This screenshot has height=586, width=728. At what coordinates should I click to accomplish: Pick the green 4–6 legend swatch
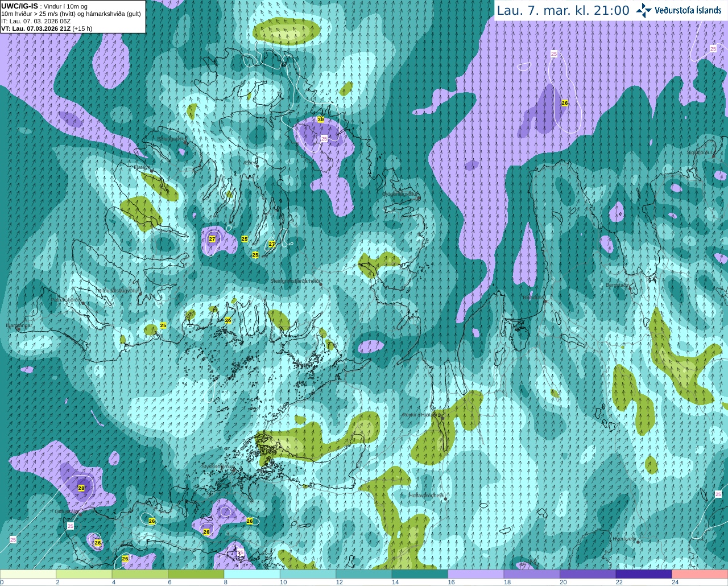click(x=140, y=574)
